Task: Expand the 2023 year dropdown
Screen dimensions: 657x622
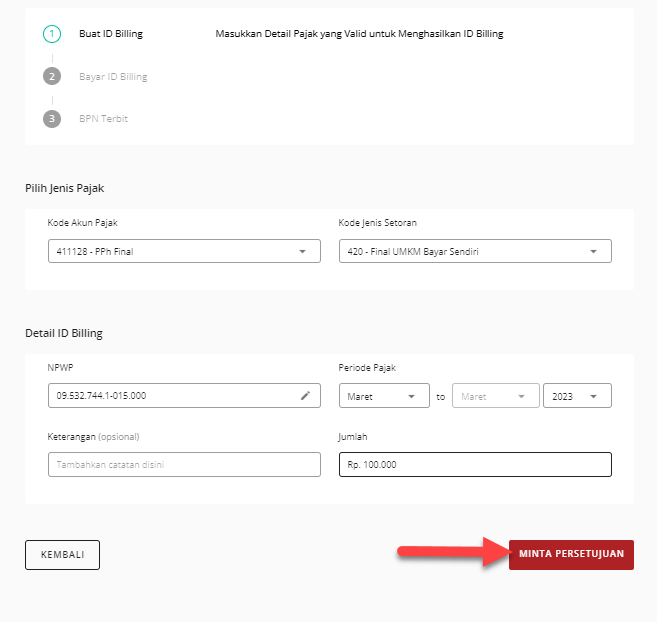Action: click(577, 396)
